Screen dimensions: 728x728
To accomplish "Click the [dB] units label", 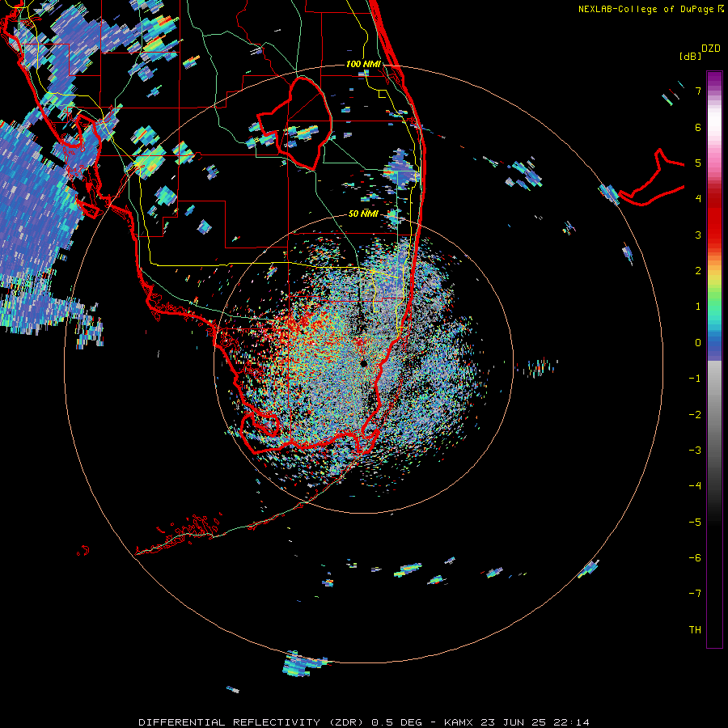I will pyautogui.click(x=690, y=56).
